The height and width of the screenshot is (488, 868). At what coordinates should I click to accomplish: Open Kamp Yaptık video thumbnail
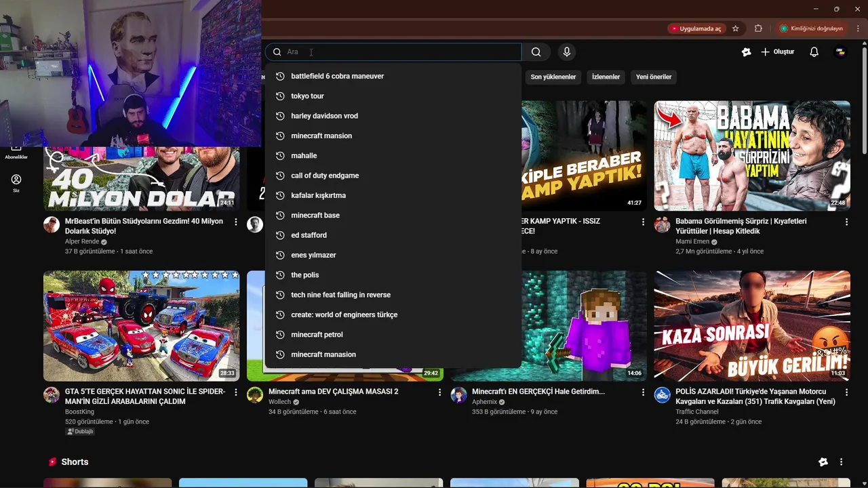584,156
